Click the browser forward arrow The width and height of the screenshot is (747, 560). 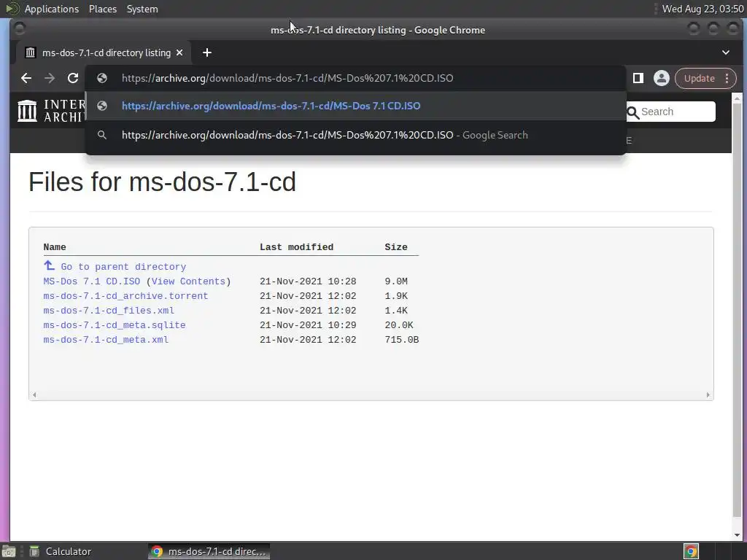point(50,78)
